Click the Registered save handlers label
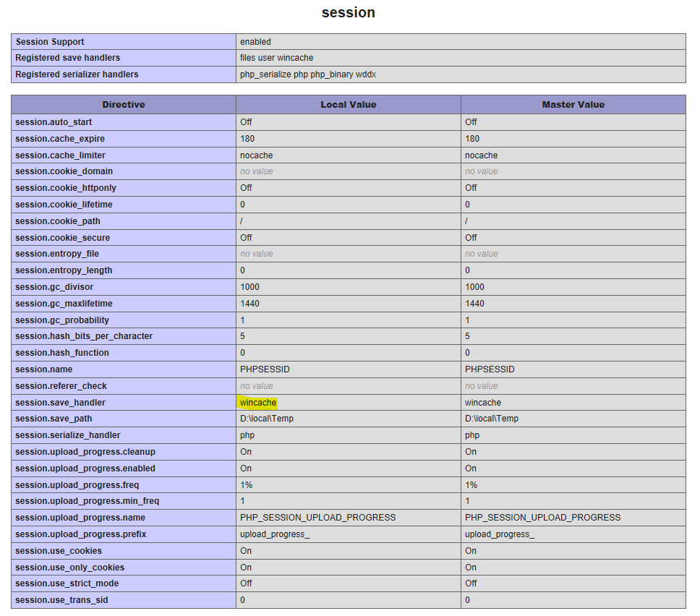700x616 pixels. 68,58
